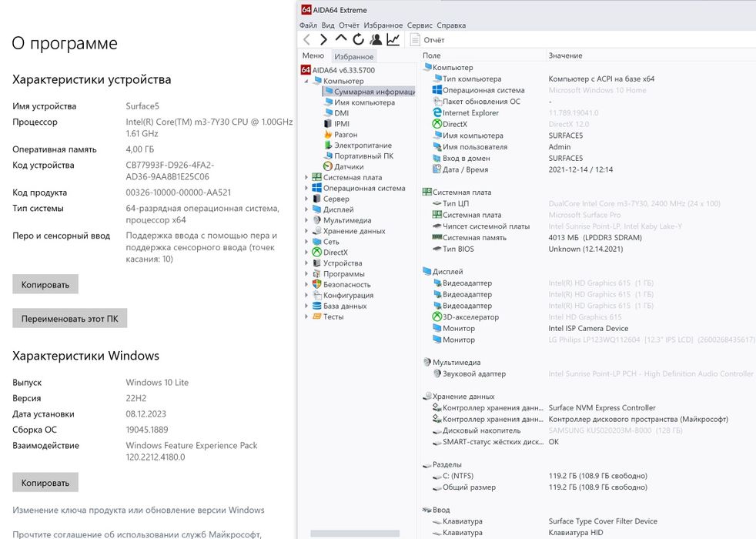Screen dimensions: 756x539
Task: Select the Звуковой адаптер row
Action: pyautogui.click(x=588, y=373)
